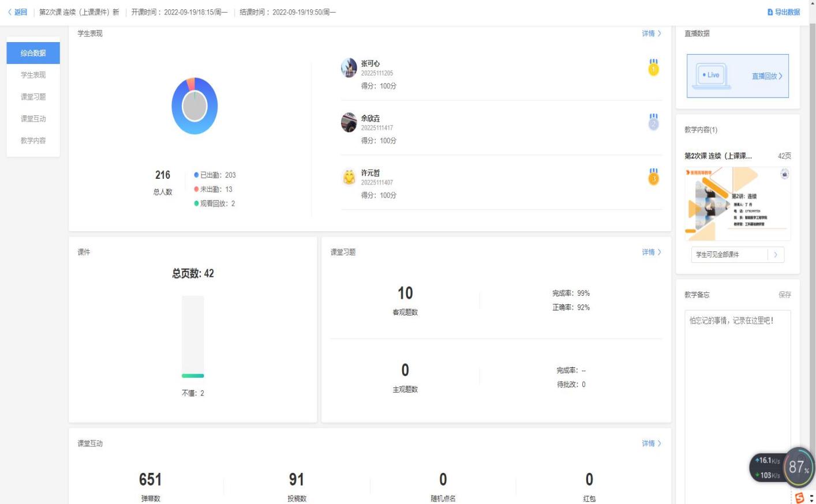Go back using the 返回 link
The height and width of the screenshot is (504, 816).
click(18, 12)
